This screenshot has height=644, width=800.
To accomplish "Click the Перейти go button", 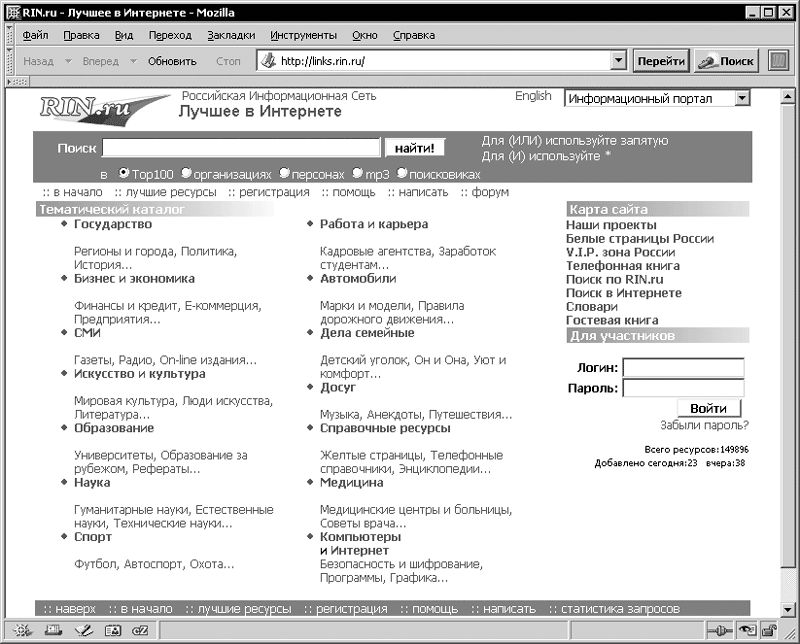I will click(x=661, y=61).
